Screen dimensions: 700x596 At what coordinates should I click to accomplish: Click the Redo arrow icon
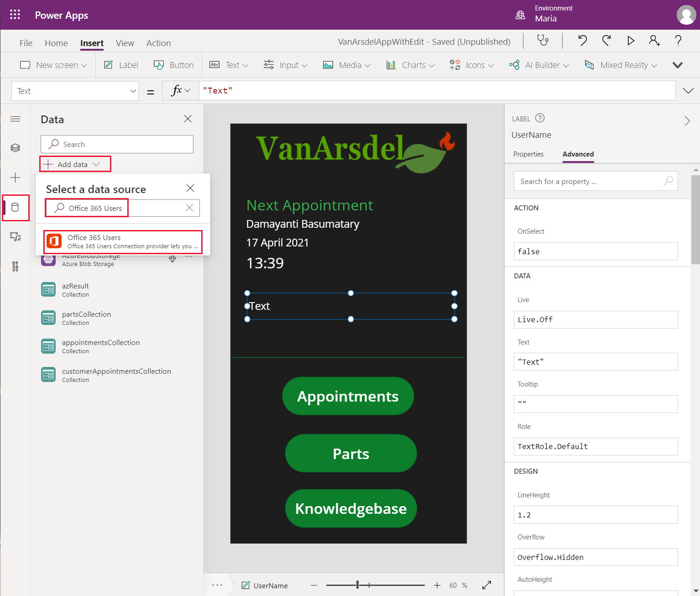click(x=606, y=41)
